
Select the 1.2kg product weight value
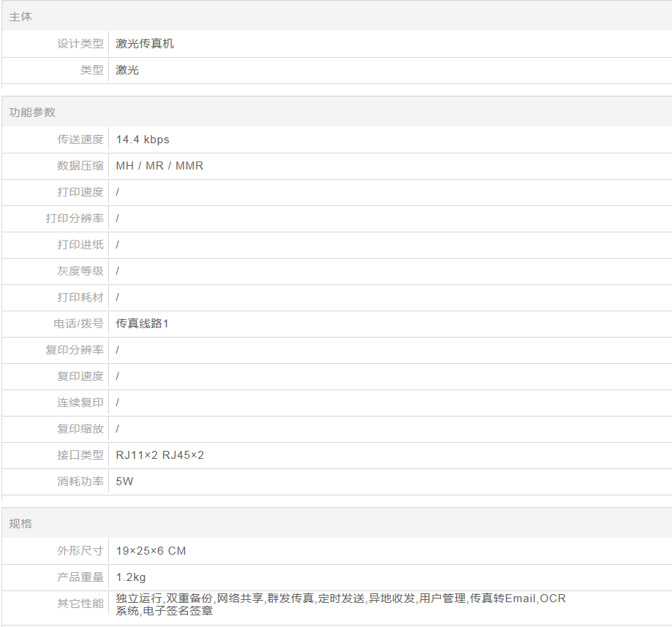coord(131,577)
